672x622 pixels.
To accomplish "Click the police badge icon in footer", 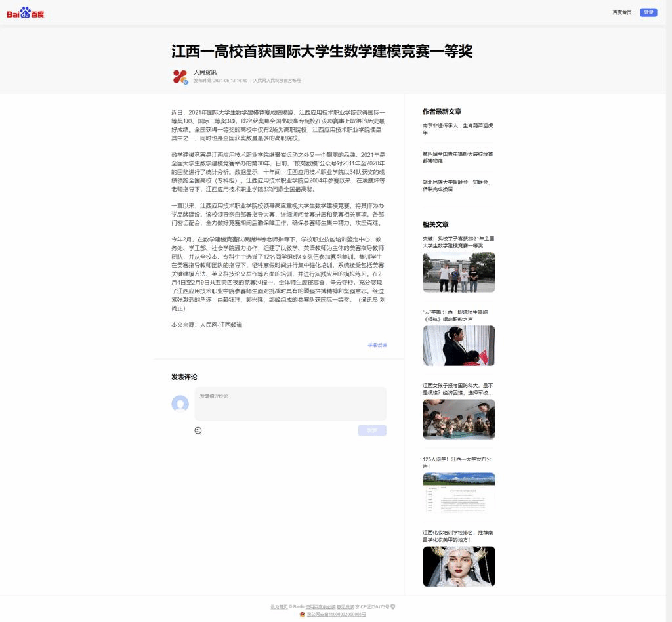I will (303, 614).
